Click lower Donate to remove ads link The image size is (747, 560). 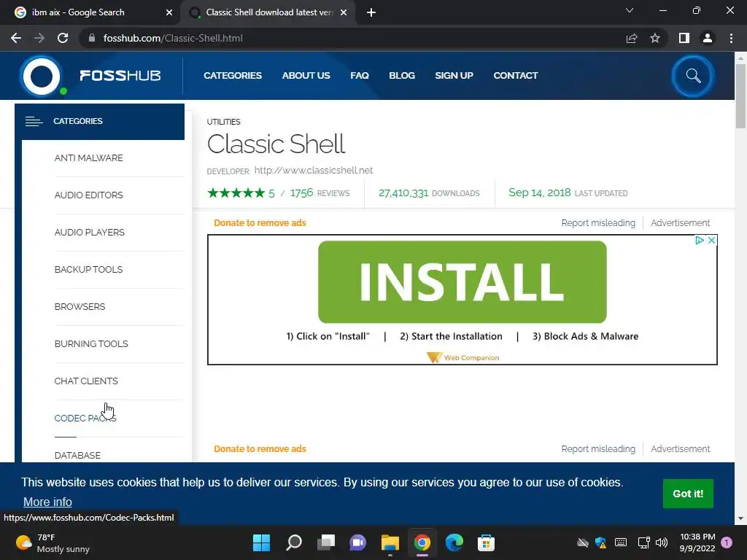[260, 448]
